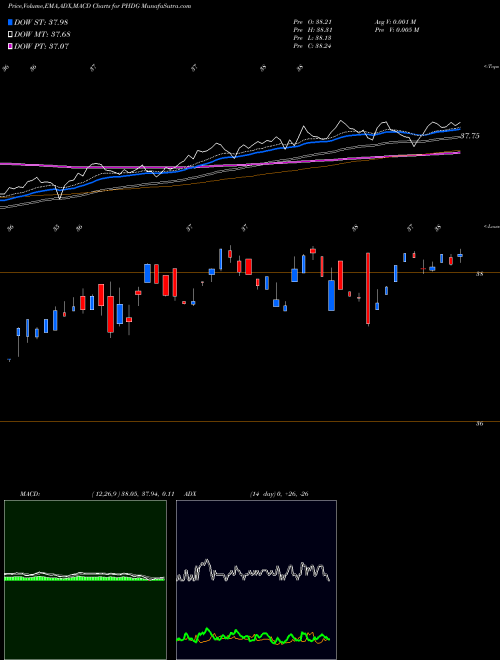Select the 'DOW MT: 37.68' legend text
This screenshot has width=500, height=660.
point(42,34)
